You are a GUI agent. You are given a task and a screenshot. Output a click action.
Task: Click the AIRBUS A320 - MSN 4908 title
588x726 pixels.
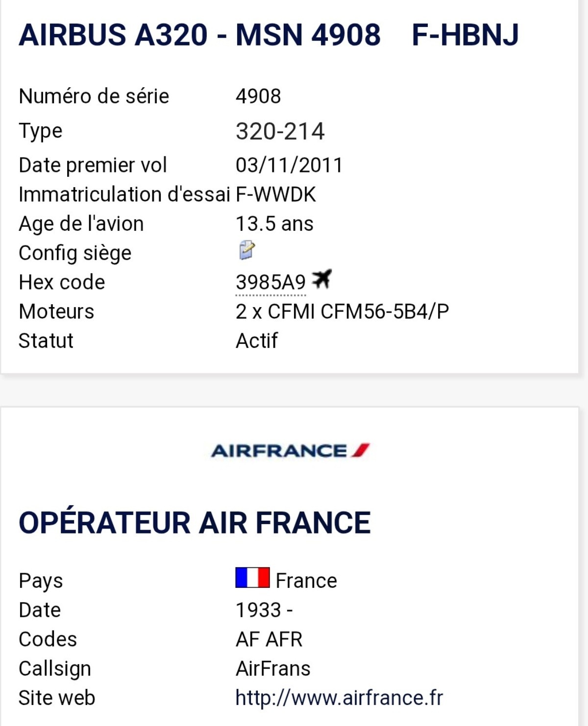click(199, 35)
